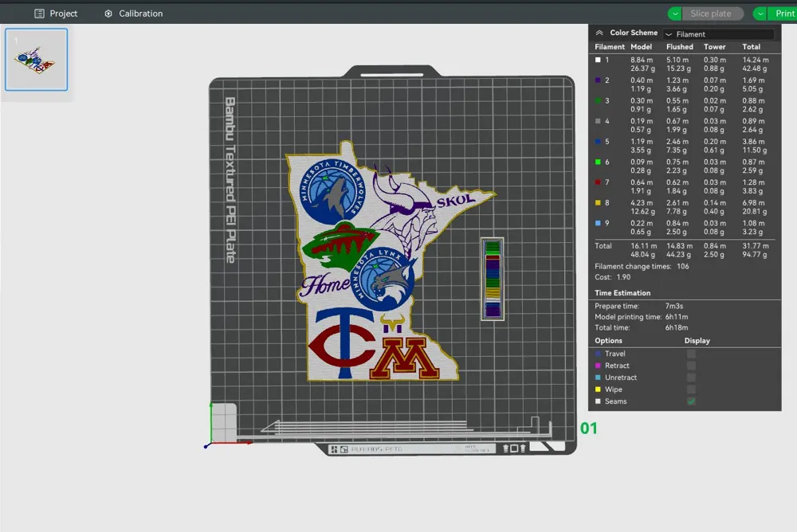
Task: Click filament 5 blue color swatch
Action: coord(598,141)
